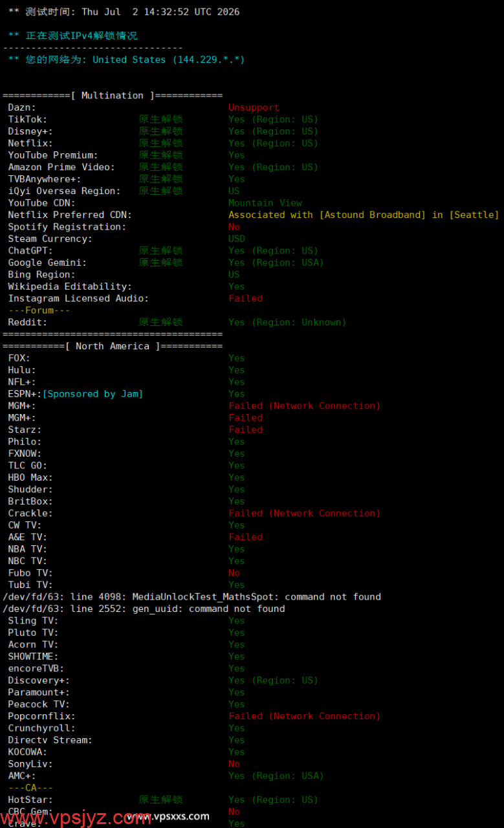
Task: Click the CA subsection label
Action: coord(30,788)
